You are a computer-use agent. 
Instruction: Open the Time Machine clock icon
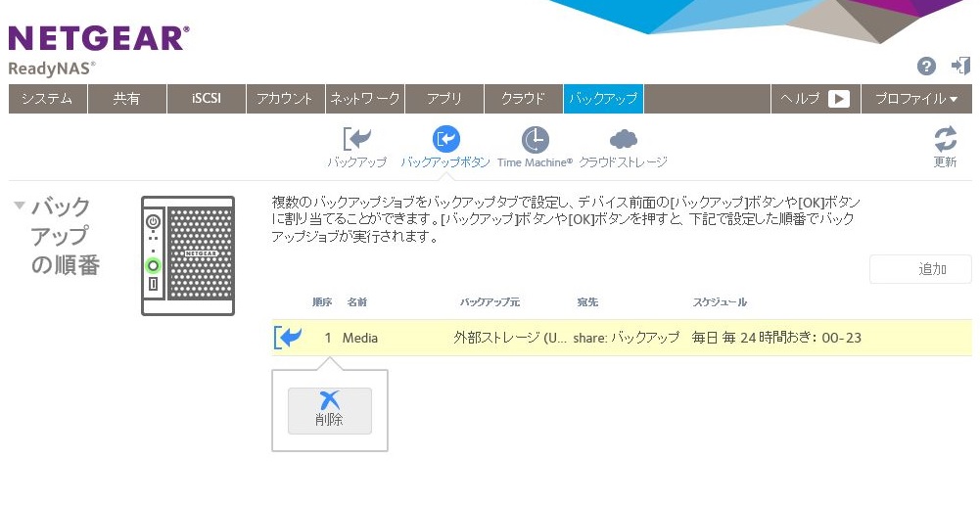pos(535,140)
